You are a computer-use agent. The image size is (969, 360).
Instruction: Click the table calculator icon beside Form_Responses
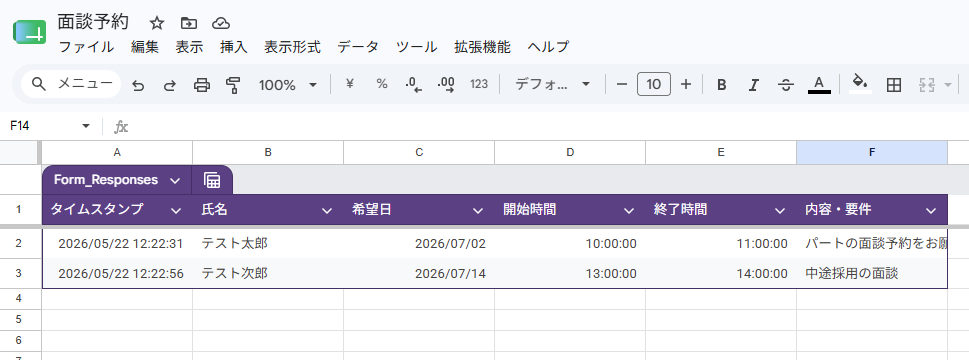pyautogui.click(x=212, y=180)
